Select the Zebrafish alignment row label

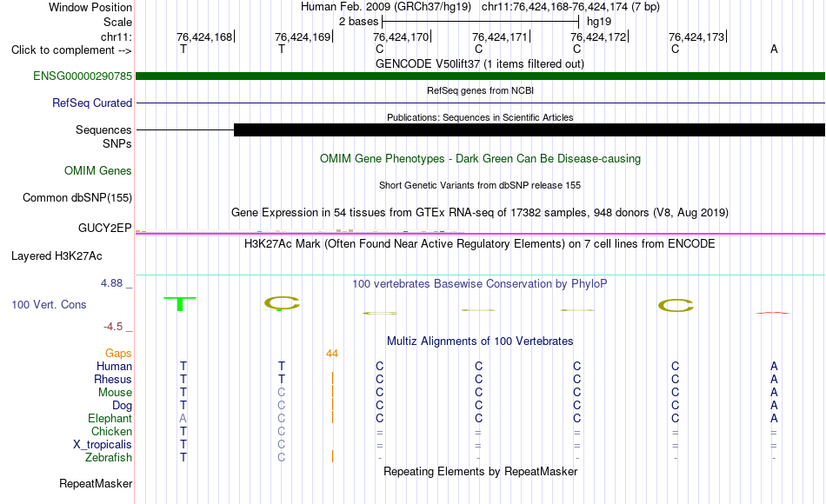tap(109, 457)
